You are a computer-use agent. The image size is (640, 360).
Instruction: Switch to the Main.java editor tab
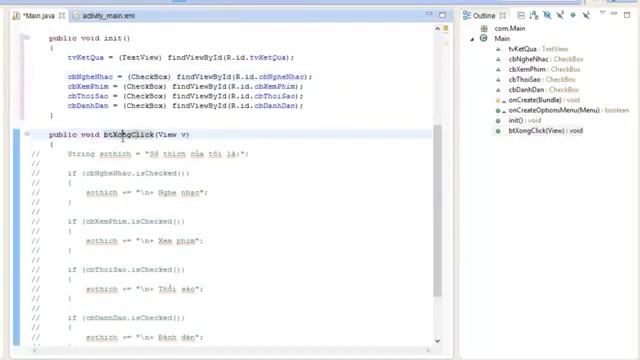coord(39,16)
